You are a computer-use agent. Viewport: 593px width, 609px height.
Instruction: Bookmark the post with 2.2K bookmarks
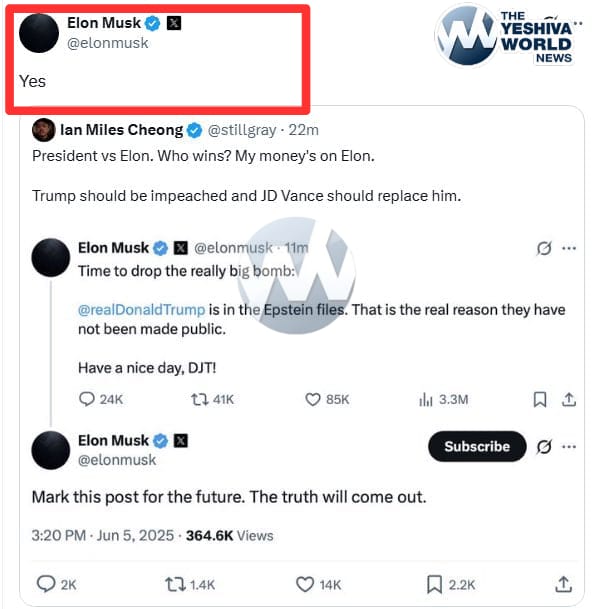434,585
